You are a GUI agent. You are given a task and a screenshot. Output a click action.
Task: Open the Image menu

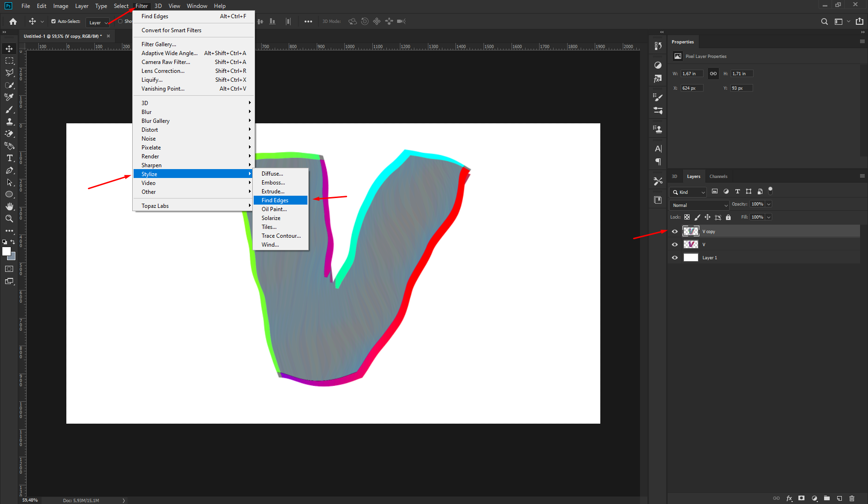61,6
